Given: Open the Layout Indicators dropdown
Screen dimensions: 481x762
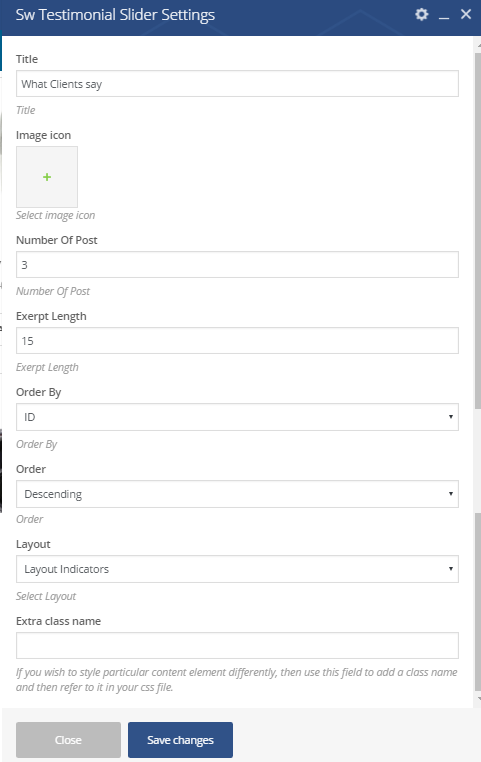Looking at the screenshot, I should 237,569.
